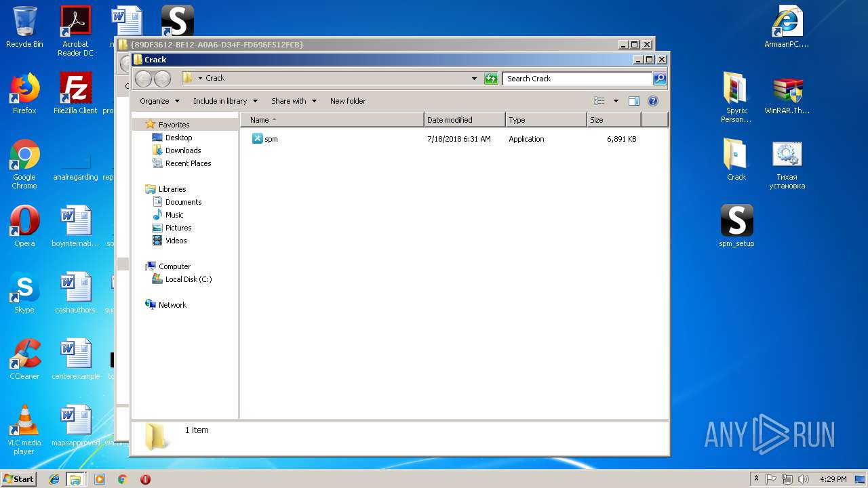The height and width of the screenshot is (488, 868).
Task: Open Pictures library
Action: 178,228
